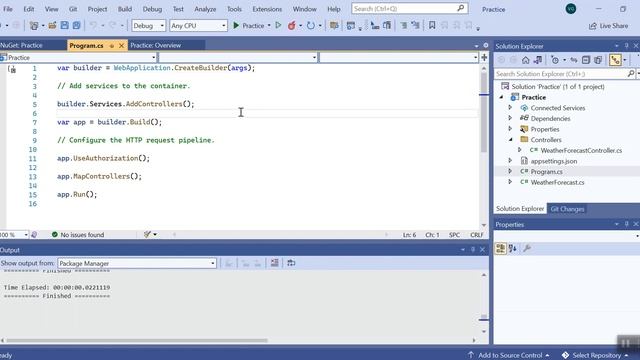The image size is (640, 360).
Task: Click the Save icon in the toolbar
Action: click(x=64, y=25)
